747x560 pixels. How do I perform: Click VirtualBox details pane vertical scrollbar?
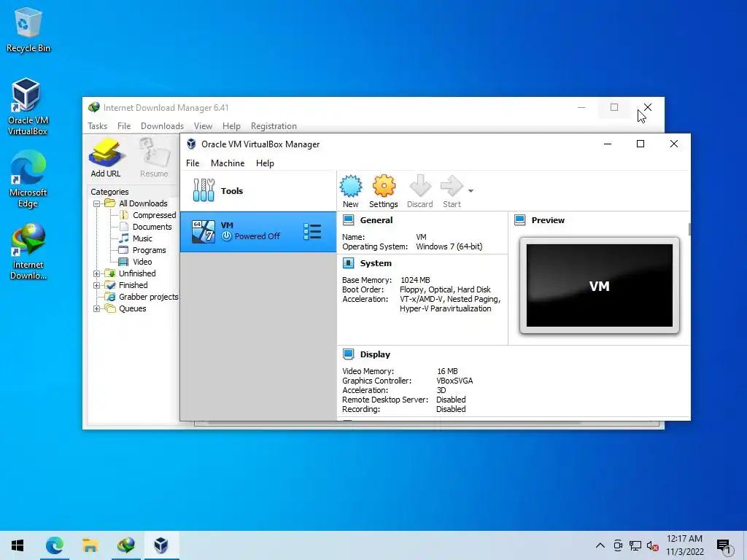(x=689, y=228)
